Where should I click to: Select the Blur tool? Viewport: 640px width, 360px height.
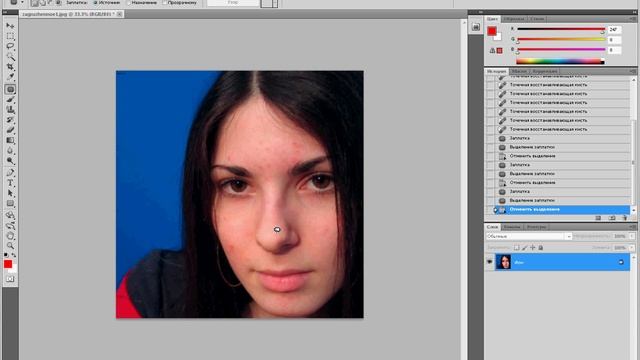pos(10,151)
